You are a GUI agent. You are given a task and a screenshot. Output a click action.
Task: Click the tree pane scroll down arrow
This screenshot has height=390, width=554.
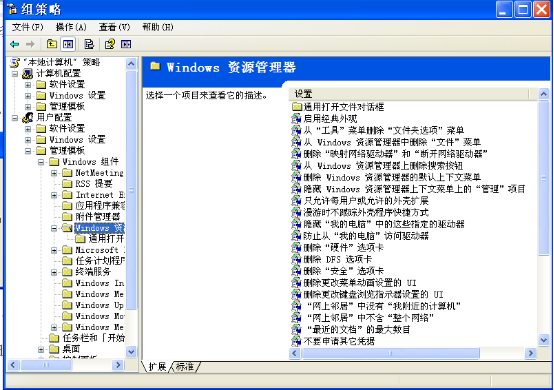point(131,352)
